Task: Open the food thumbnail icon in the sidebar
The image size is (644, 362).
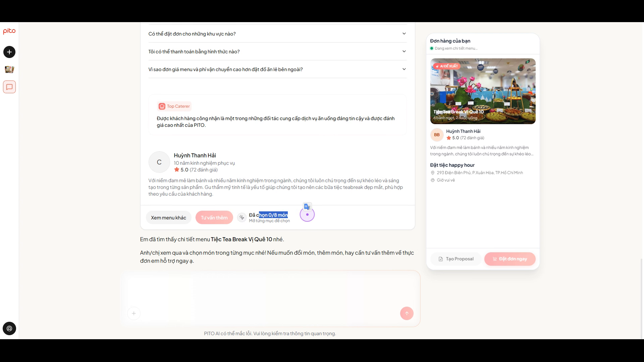Action: click(x=9, y=69)
